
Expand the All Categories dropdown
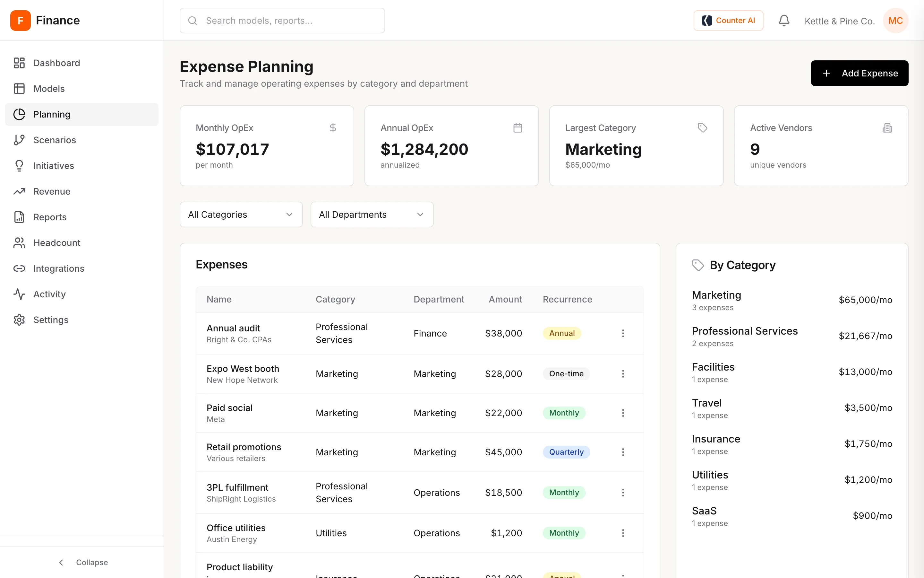(x=241, y=215)
